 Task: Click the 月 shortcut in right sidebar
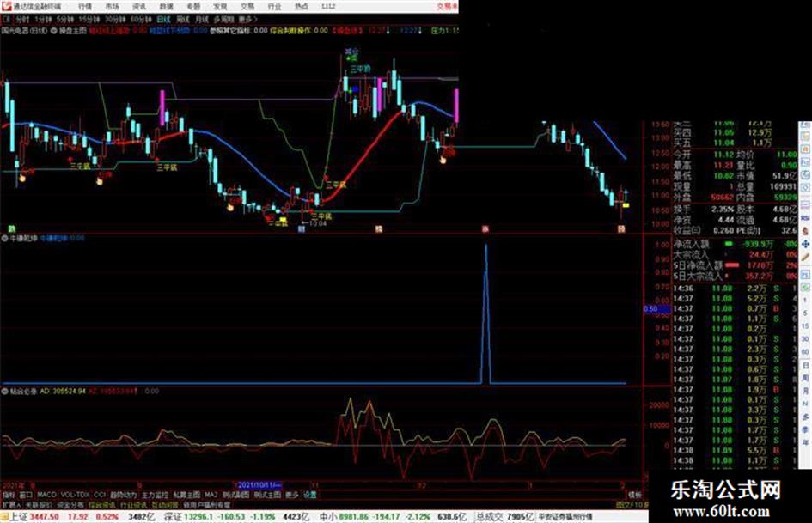[806, 391]
